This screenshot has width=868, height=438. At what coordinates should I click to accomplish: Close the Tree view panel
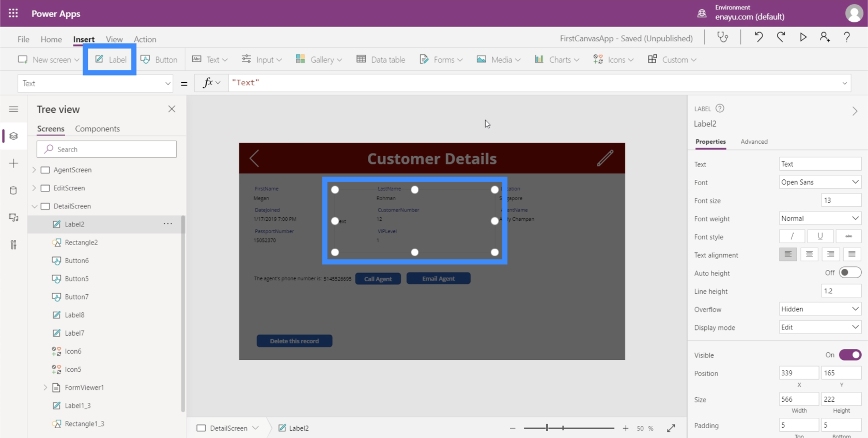point(172,109)
